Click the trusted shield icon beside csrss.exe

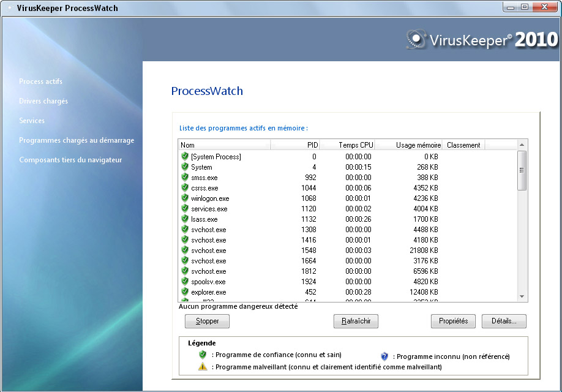(185, 187)
